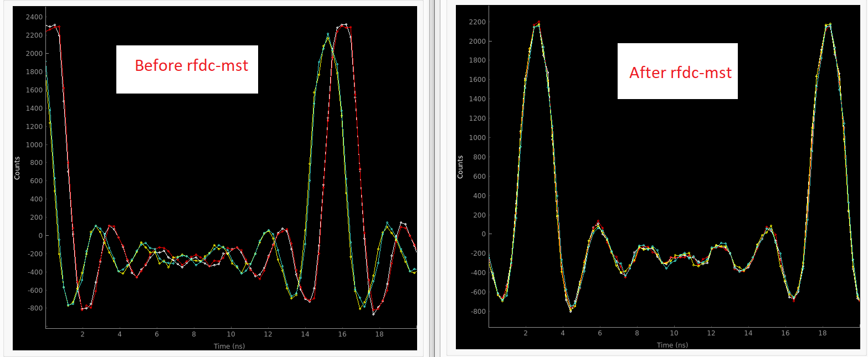This screenshot has height=357, width=868.
Task: Select the Counts axis label in right plot
Action: click(x=460, y=167)
